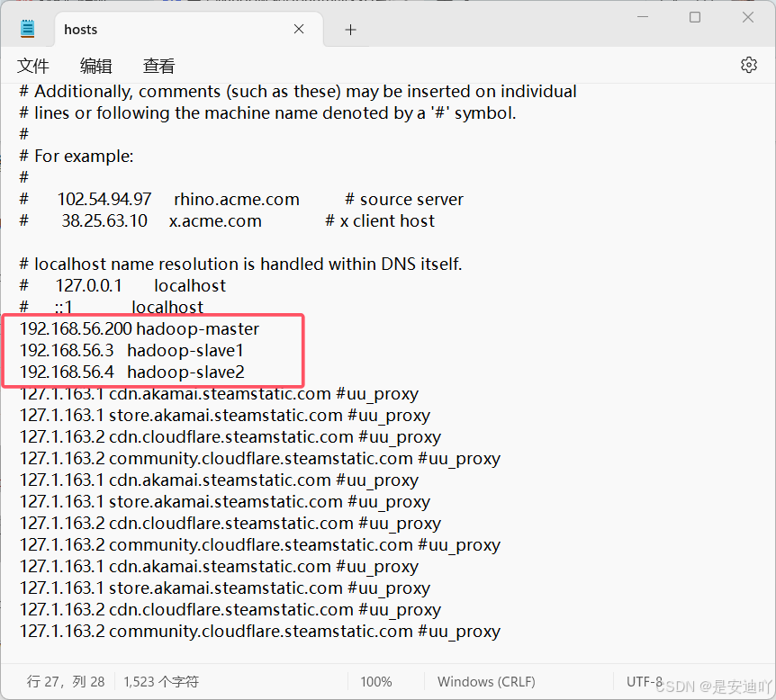
Task: Click the rhino.acme.com text
Action: click(237, 200)
